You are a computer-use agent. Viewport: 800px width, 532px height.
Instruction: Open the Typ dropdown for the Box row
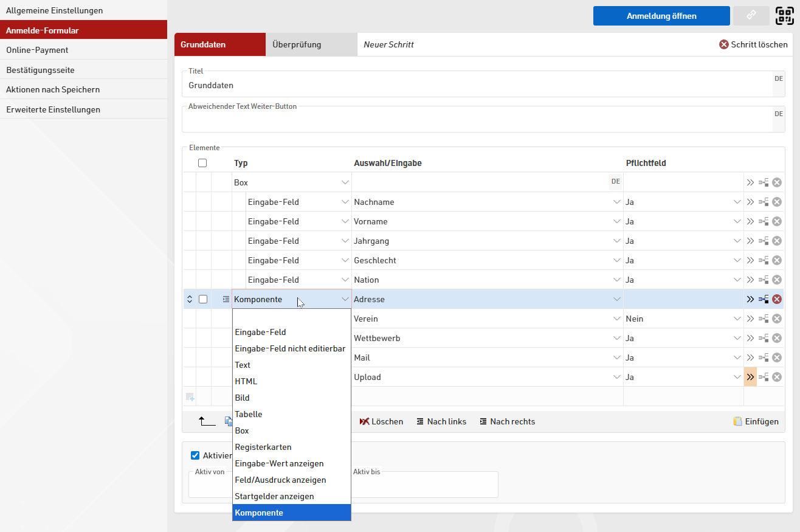(345, 182)
